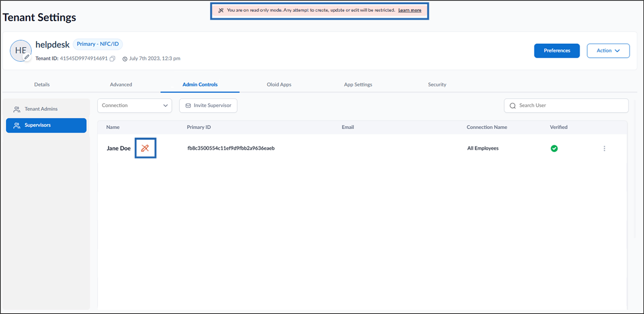Click the Verified column header
Image resolution: width=644 pixels, height=314 pixels.
(558, 127)
